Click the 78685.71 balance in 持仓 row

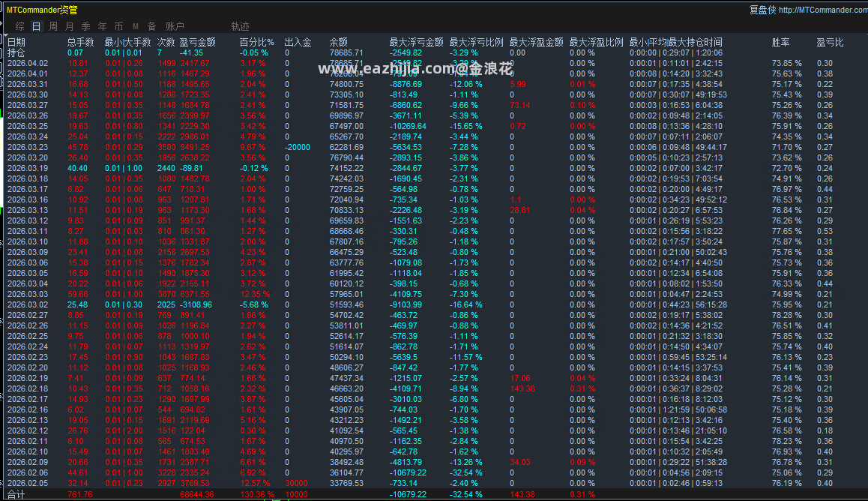[x=346, y=52]
